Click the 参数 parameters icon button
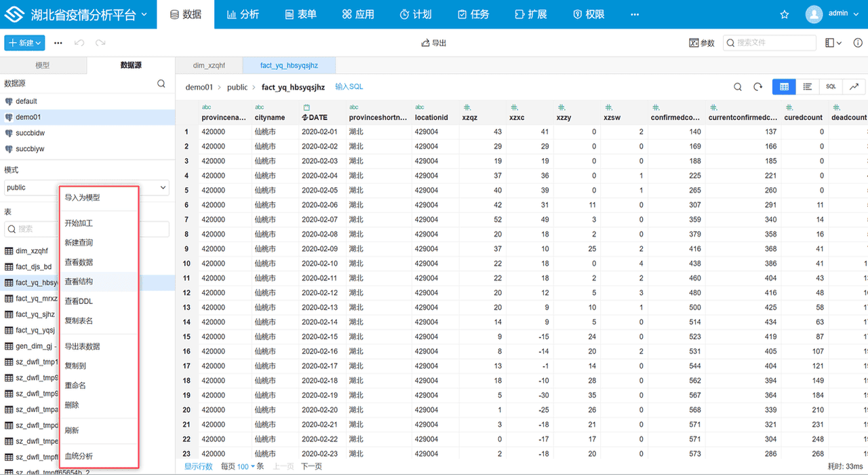868x475 pixels. (702, 43)
